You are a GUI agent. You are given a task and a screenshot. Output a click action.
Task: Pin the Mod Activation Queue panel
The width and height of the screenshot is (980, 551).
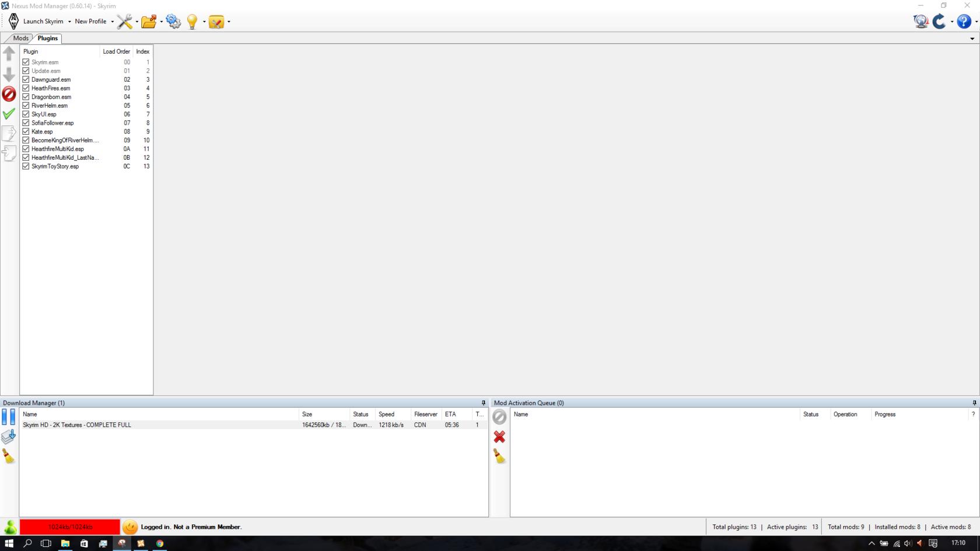point(974,403)
